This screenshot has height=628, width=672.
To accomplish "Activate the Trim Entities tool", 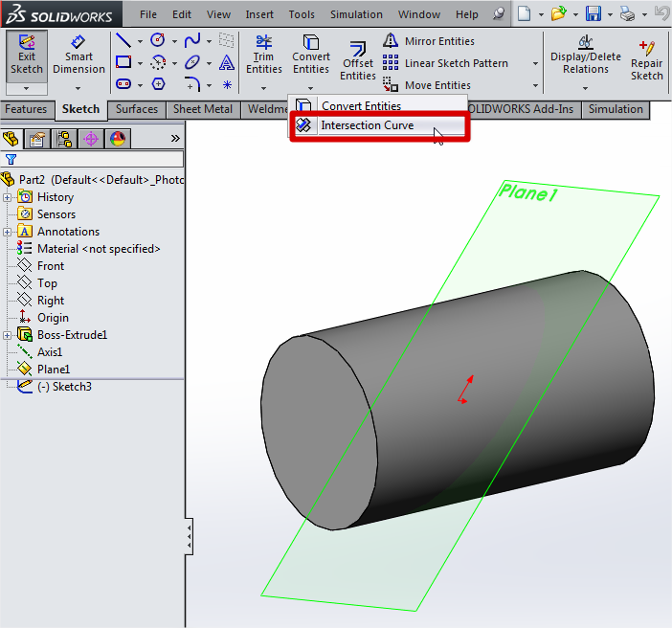I will (264, 56).
